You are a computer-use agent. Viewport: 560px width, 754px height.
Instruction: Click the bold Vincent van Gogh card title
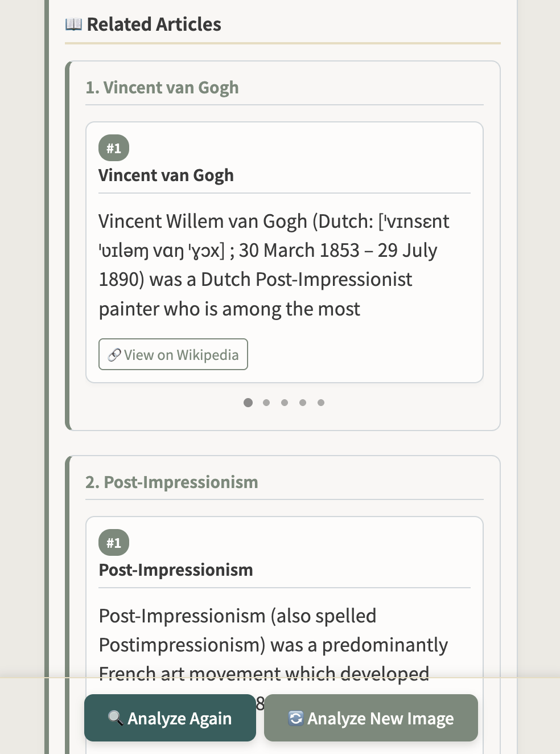click(166, 175)
